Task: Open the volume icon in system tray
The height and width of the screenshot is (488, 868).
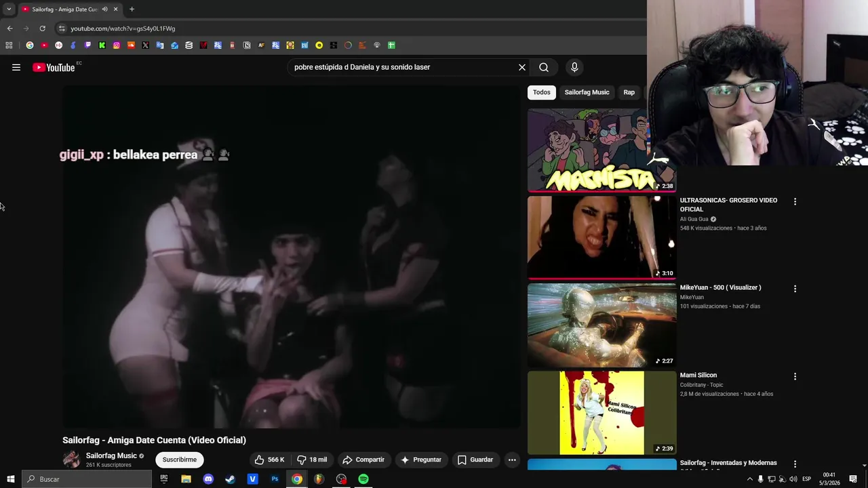Action: [x=793, y=479]
